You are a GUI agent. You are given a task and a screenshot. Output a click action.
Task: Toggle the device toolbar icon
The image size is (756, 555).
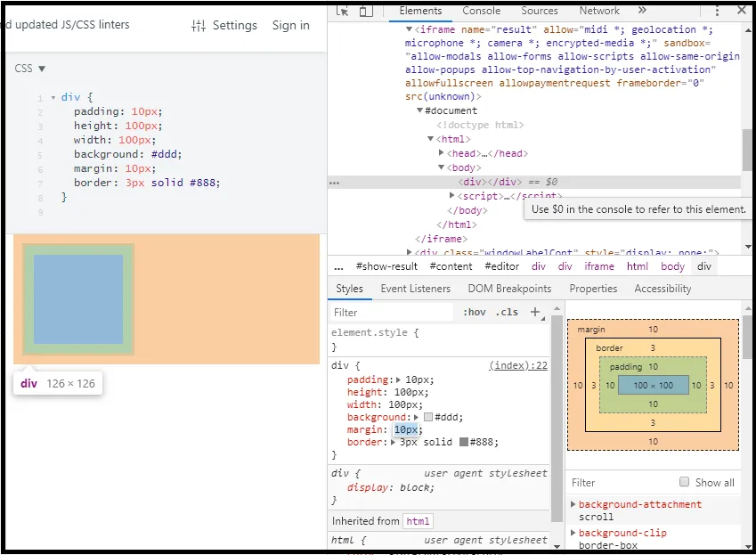point(365,11)
